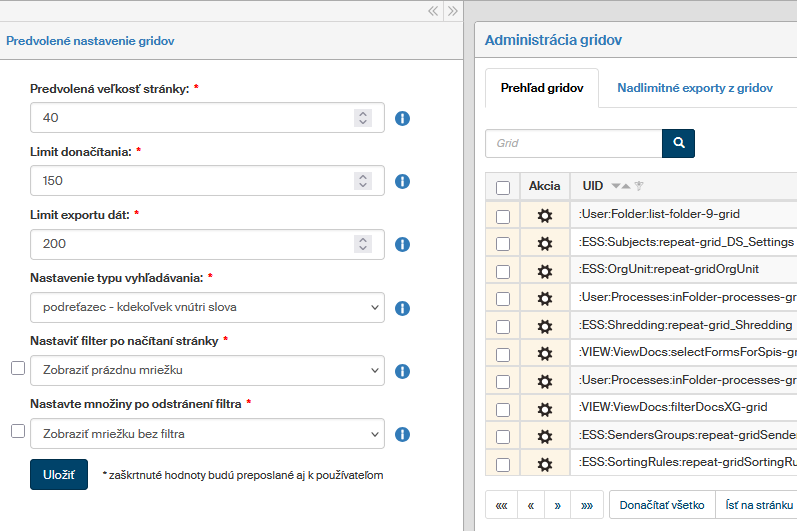Click the magnifier search button beside Grid field
The height and width of the screenshot is (531, 797).
(678, 143)
